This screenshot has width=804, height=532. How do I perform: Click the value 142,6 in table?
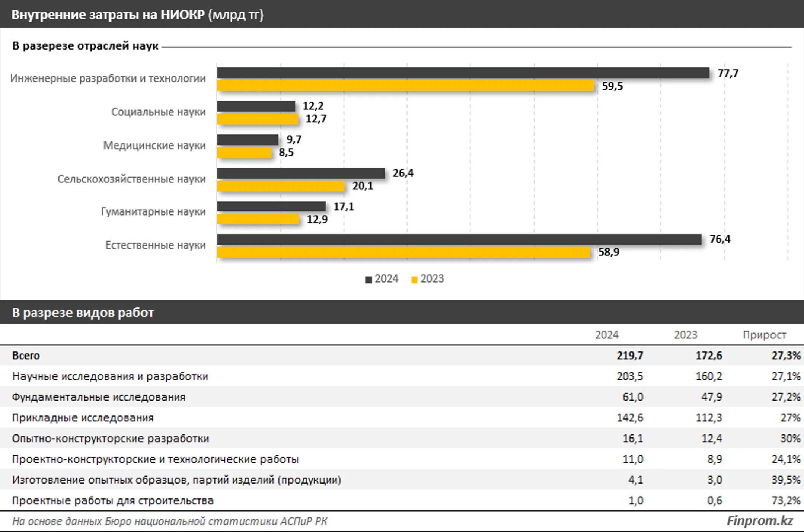(x=630, y=418)
